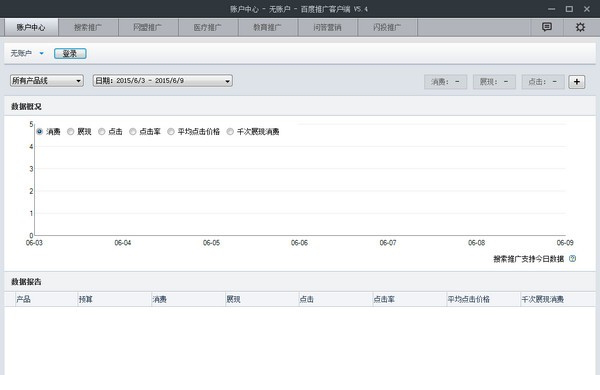This screenshot has width=600, height=390.
Task: Switch to the 教育推广 tab
Action: pos(268,27)
